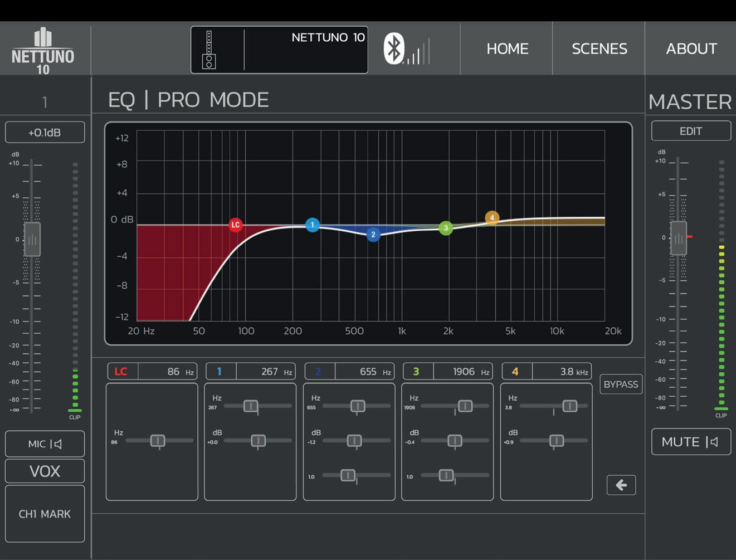Select EQ band 4 node on graph
This screenshot has width=736, height=560.
[492, 218]
